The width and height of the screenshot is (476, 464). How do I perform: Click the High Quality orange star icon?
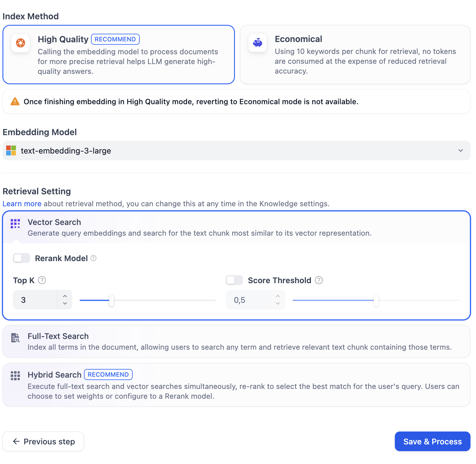click(x=21, y=43)
